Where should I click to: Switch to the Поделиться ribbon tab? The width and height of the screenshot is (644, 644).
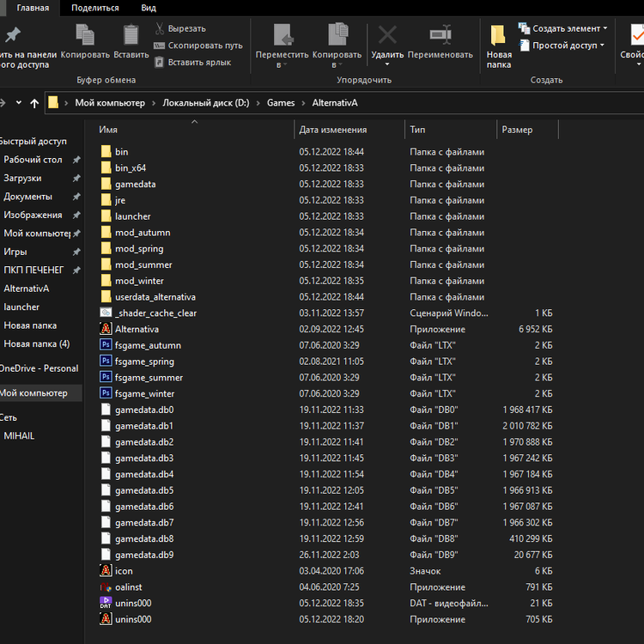(x=95, y=8)
